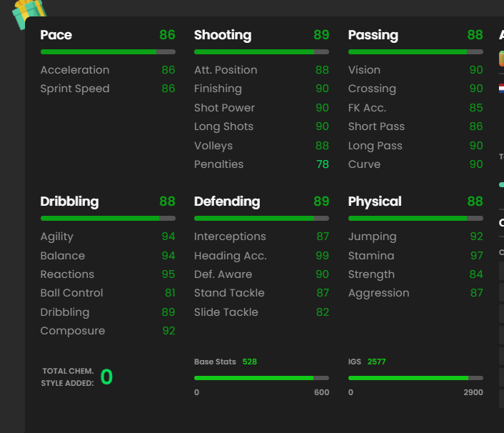Click the FK Acc. stat row

pos(415,108)
